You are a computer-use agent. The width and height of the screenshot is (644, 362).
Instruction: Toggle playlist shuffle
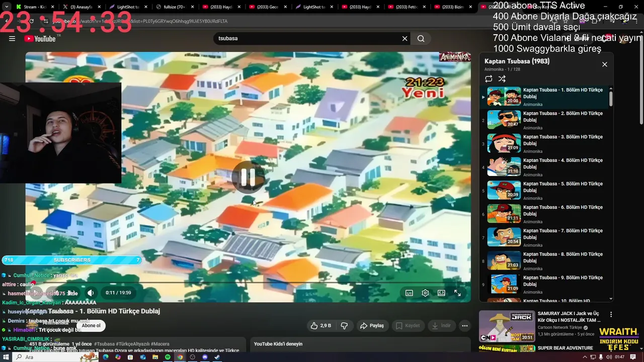502,79
